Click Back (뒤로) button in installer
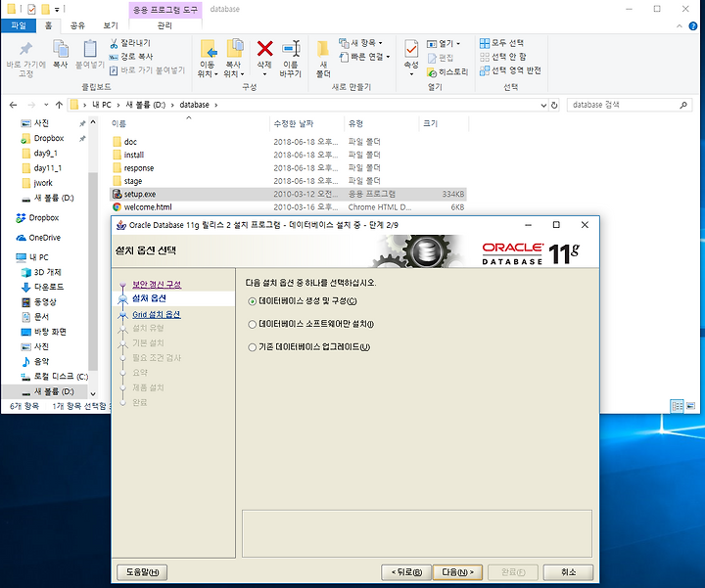 [406, 572]
